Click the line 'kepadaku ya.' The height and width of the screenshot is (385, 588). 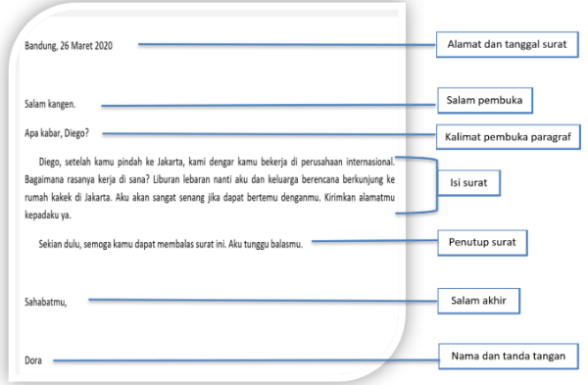coord(48,216)
